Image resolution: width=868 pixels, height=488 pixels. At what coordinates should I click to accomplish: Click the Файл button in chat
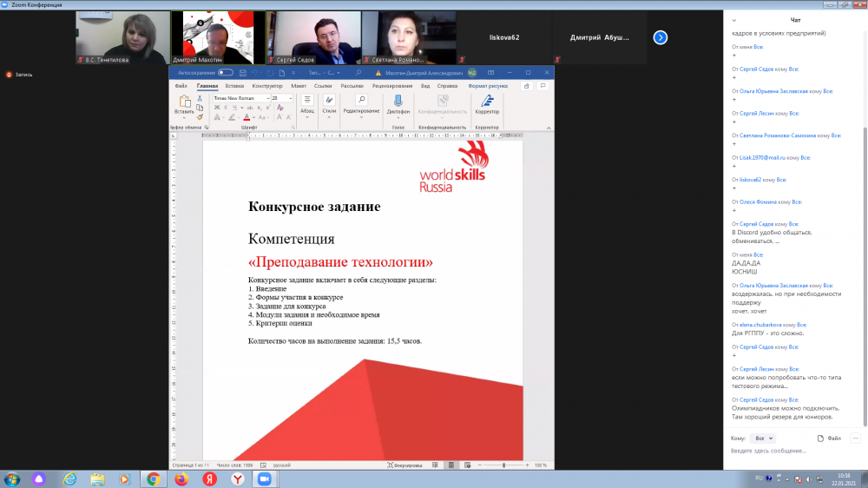828,439
